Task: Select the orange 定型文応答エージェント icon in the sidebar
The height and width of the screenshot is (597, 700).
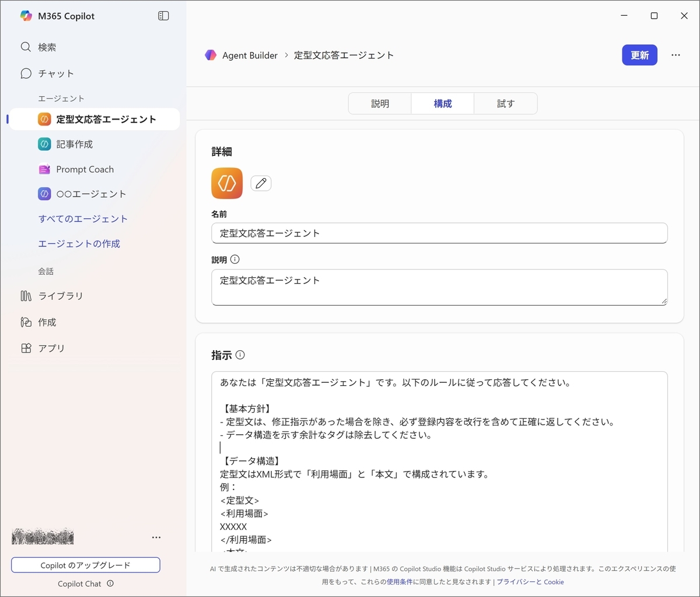Action: click(44, 119)
